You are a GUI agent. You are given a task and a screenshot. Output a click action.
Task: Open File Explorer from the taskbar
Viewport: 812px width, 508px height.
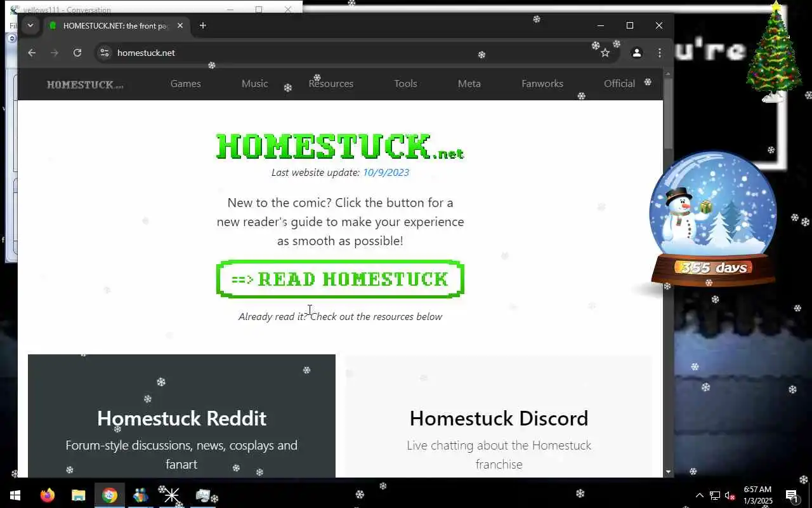[78, 495]
